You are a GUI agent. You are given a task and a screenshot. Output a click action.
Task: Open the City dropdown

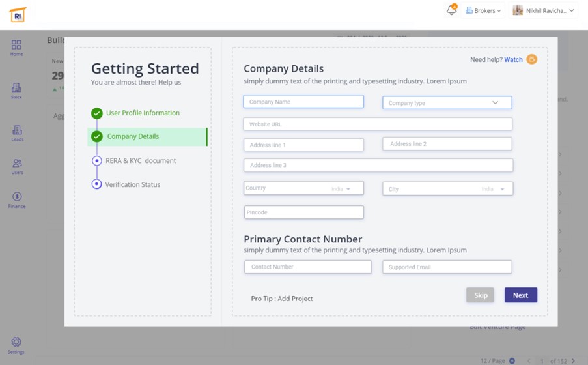pos(447,189)
